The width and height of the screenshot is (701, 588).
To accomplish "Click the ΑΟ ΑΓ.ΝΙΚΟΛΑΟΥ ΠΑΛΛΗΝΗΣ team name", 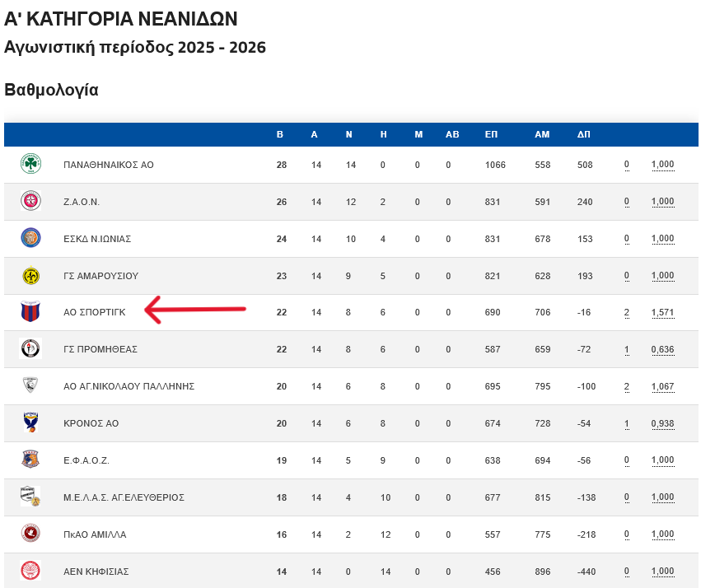I will (x=129, y=386).
